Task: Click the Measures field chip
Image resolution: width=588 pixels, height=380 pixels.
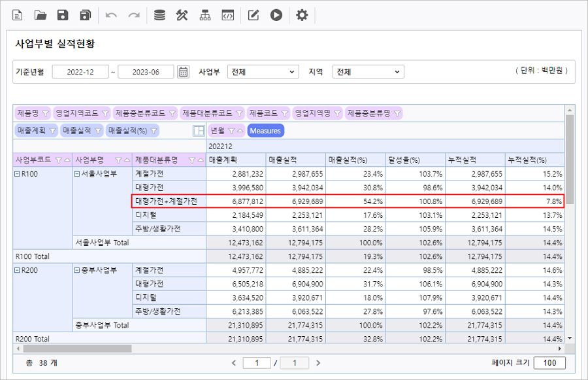Action: tap(265, 131)
